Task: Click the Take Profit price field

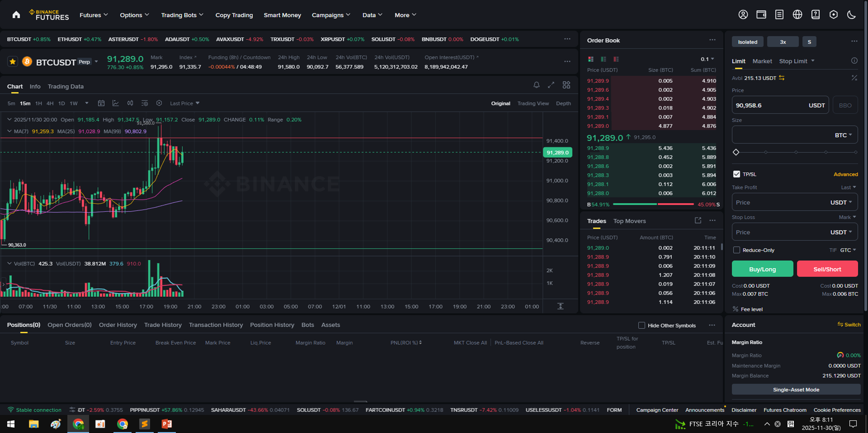Action: 794,202
